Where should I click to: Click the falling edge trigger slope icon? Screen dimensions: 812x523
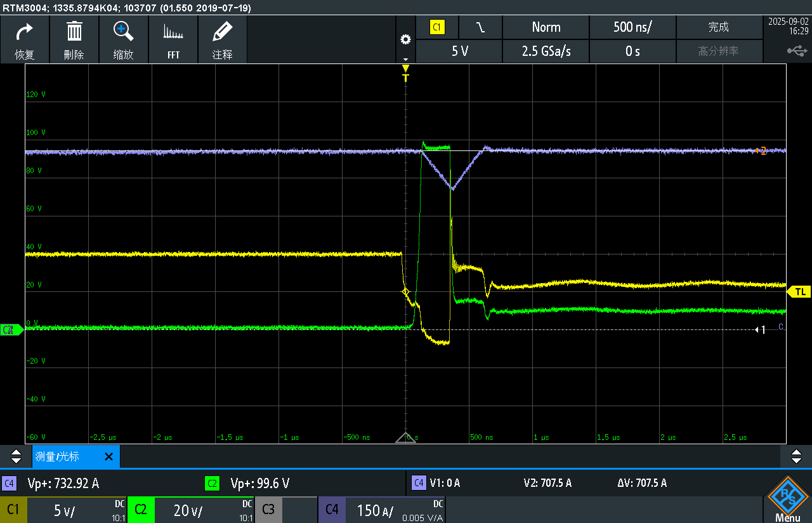481,27
